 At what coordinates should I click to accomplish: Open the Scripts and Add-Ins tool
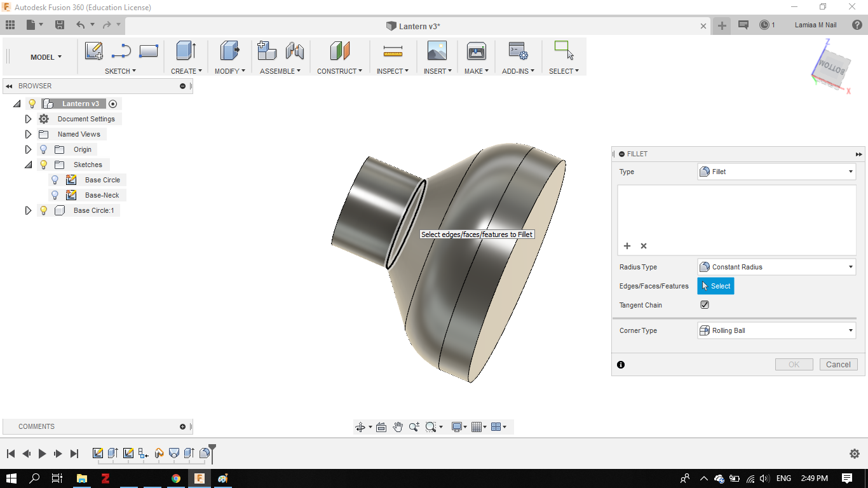[x=518, y=51]
